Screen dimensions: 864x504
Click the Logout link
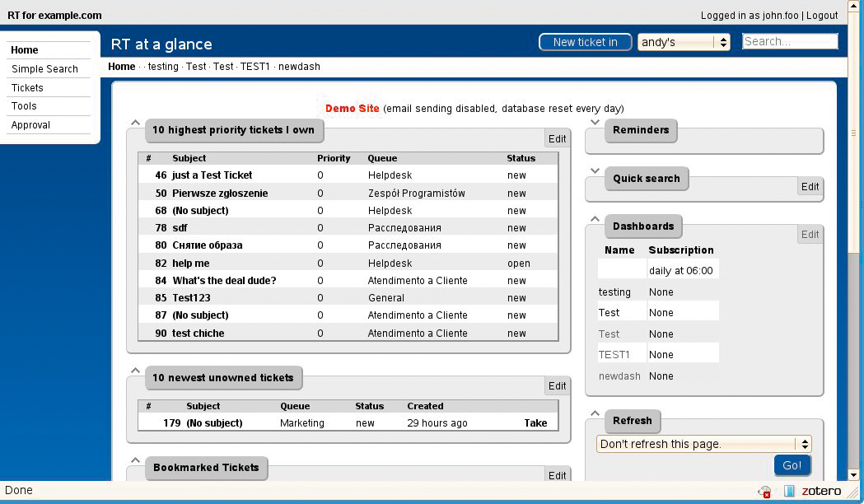[821, 16]
